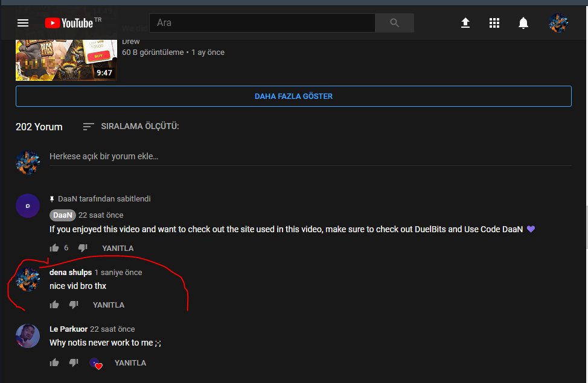
Task: Reply to the pinned DaaN comment
Action: click(118, 248)
